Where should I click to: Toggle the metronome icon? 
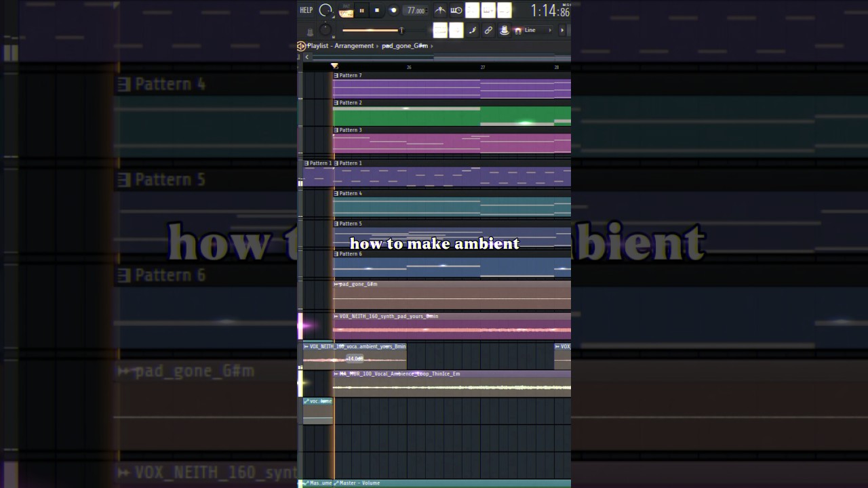click(x=440, y=10)
